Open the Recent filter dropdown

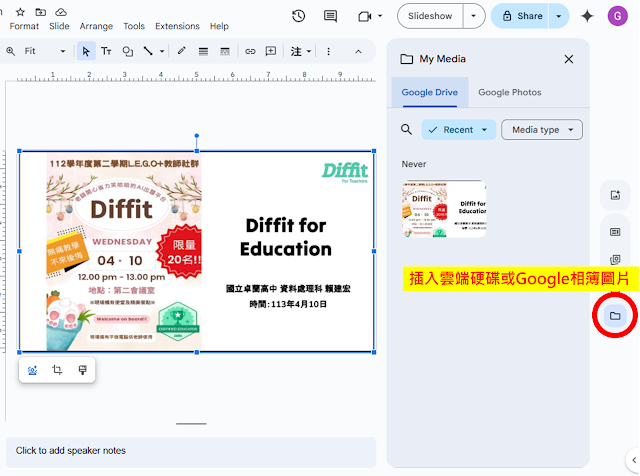point(458,130)
